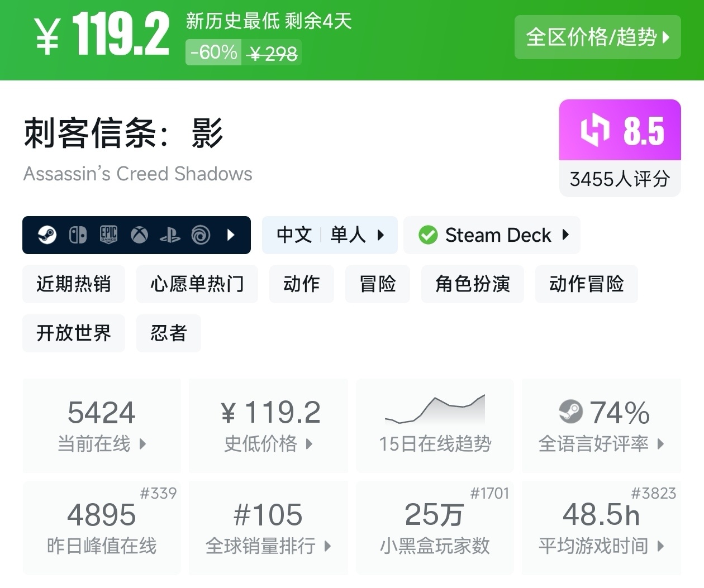Open the 8.5 score rating badge
Screen dimensions: 704x588
(620, 148)
